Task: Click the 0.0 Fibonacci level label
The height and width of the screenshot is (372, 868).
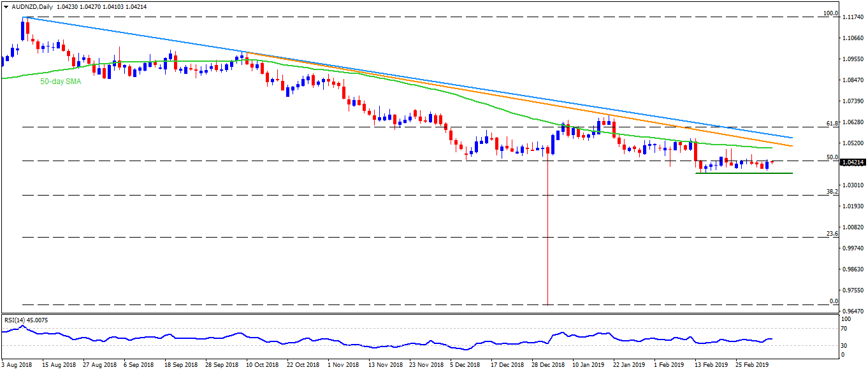Action: pos(832,301)
